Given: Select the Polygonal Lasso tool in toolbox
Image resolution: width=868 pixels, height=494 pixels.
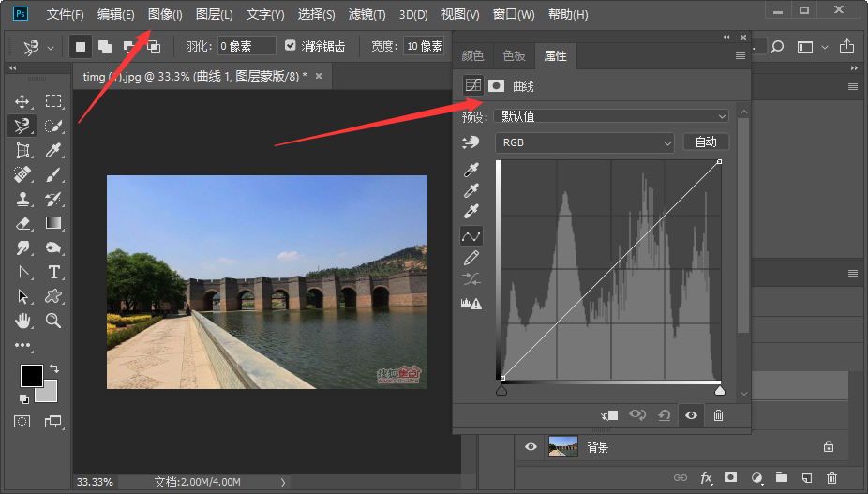Looking at the screenshot, I should pos(22,126).
